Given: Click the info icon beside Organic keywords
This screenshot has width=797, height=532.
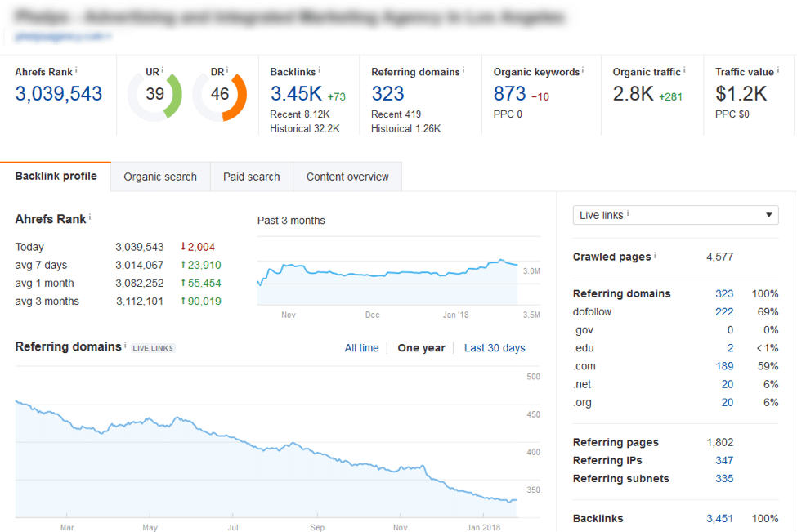Looking at the screenshot, I should [583, 69].
